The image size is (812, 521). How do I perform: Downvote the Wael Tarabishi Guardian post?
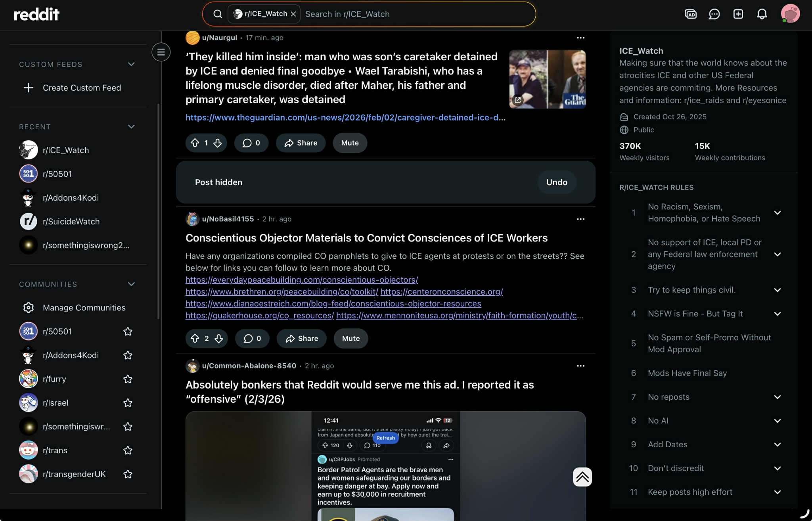218,143
